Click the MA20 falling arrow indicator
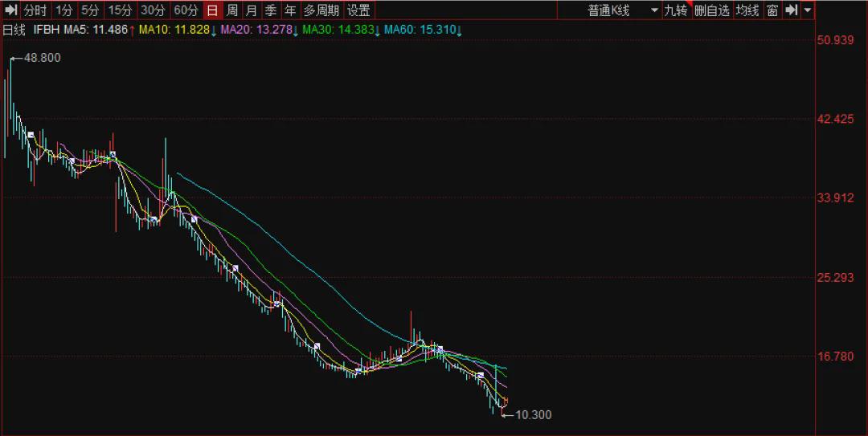This screenshot has height=436, width=868. tap(295, 30)
